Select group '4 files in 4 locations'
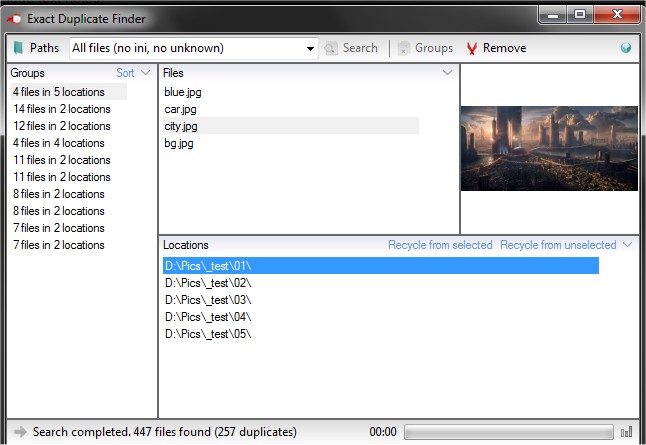Viewport: 646px width, 445px height. pyautogui.click(x=59, y=143)
